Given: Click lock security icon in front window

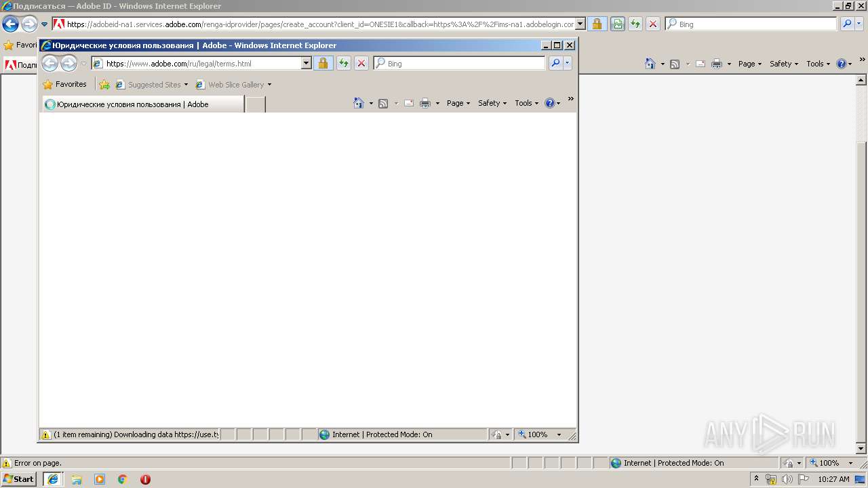Looking at the screenshot, I should [x=323, y=63].
